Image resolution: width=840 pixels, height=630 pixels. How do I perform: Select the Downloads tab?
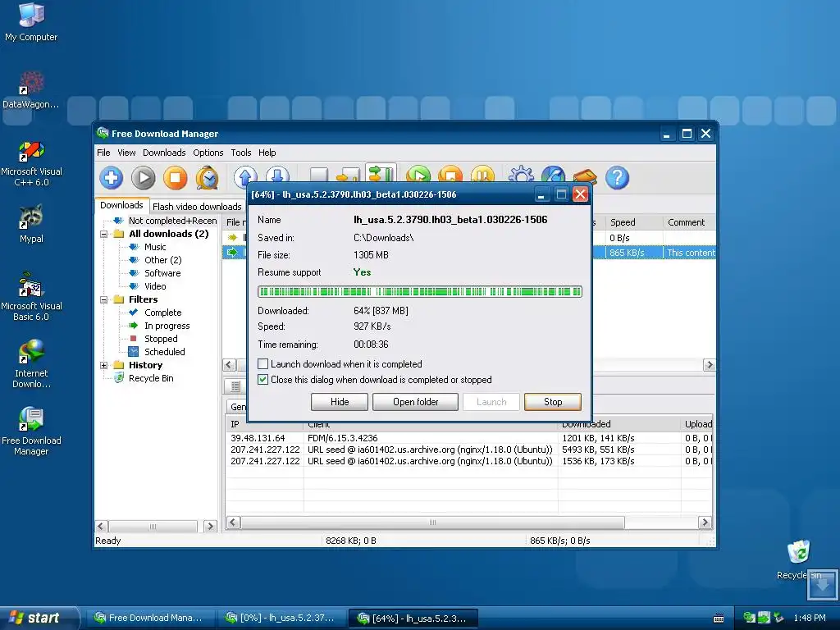121,205
